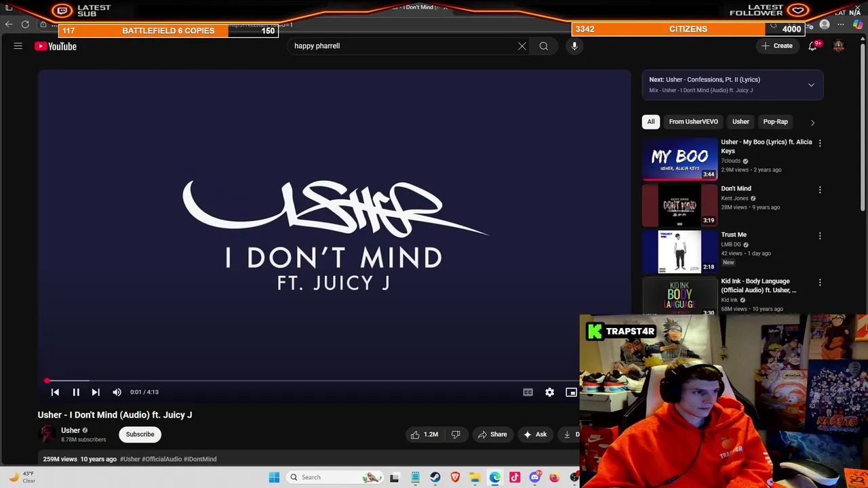Image resolution: width=868 pixels, height=488 pixels.
Task: Click the LMB DG channel name
Action: click(x=731, y=245)
